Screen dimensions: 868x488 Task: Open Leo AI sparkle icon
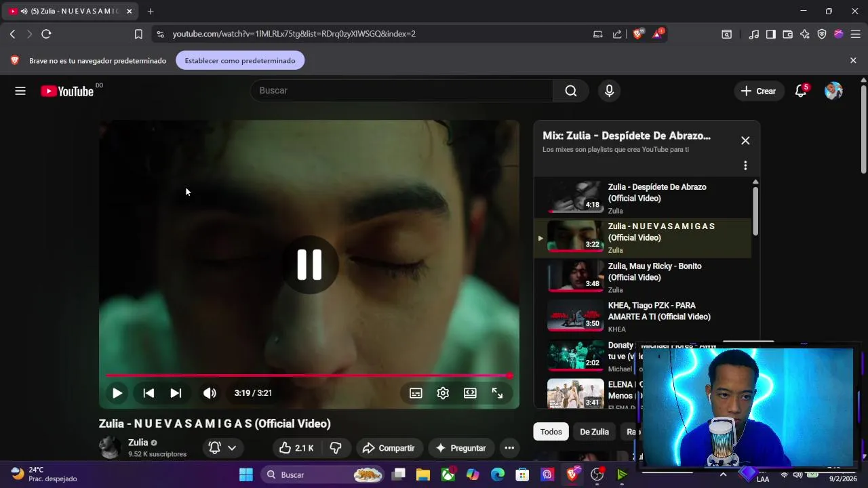[805, 34]
